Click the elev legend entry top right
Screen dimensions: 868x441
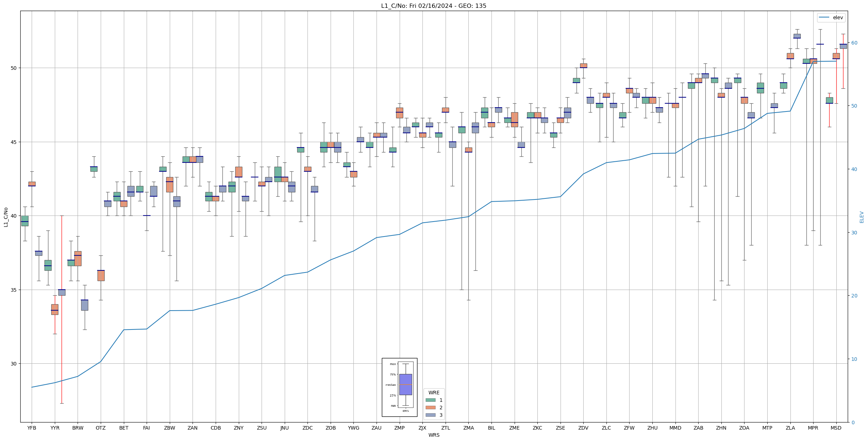tap(831, 17)
